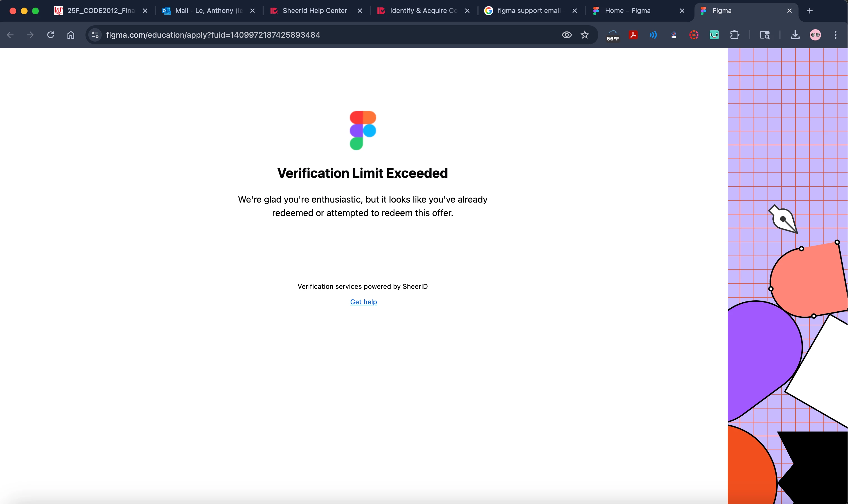Viewport: 848px width, 504px height.
Task: Switch to Sheerld Help Center tab
Action: [x=314, y=10]
